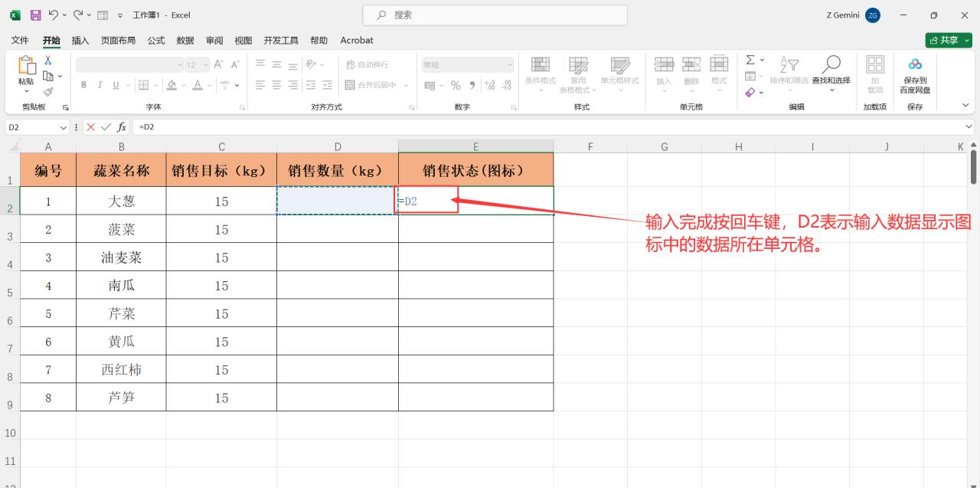This screenshot has height=488, width=980.
Task: Click the Percent Style icon
Action: [456, 85]
